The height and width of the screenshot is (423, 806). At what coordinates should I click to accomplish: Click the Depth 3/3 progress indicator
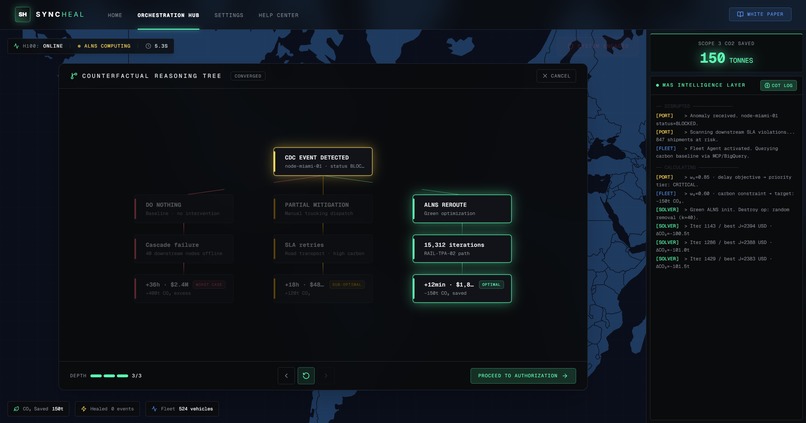[x=106, y=376]
